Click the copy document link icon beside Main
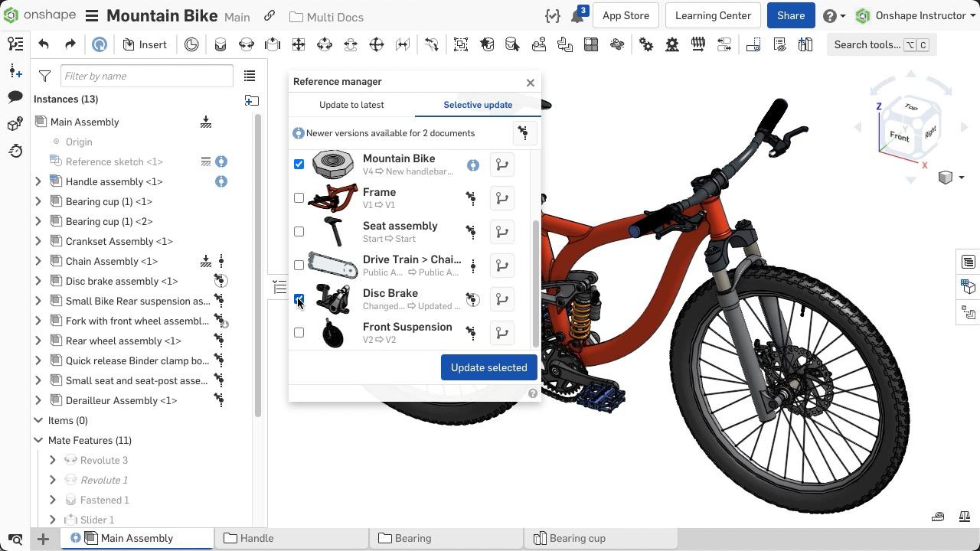 point(269,16)
